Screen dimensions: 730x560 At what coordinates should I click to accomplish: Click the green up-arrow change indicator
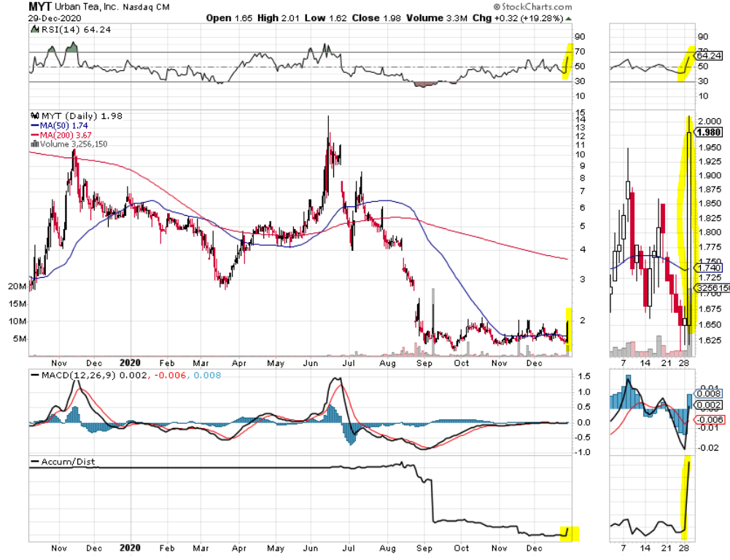pos(568,19)
